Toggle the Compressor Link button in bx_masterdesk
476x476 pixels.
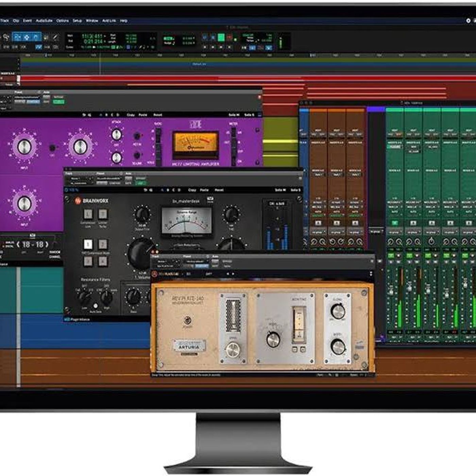pyautogui.click(x=88, y=214)
